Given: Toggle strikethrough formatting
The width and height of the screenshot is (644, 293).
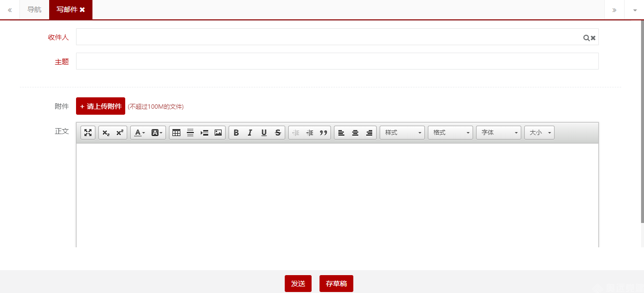Looking at the screenshot, I should click(x=278, y=133).
